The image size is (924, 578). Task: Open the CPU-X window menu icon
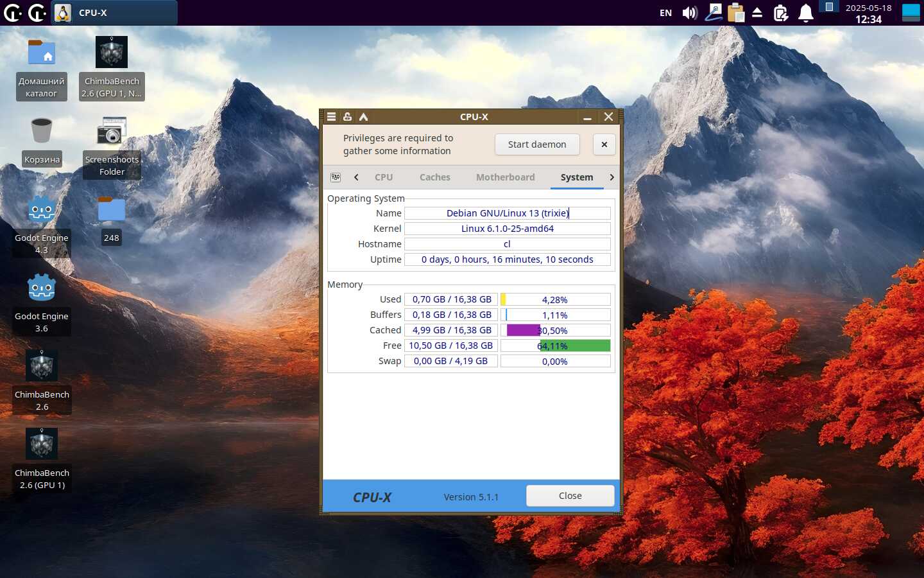coord(331,117)
